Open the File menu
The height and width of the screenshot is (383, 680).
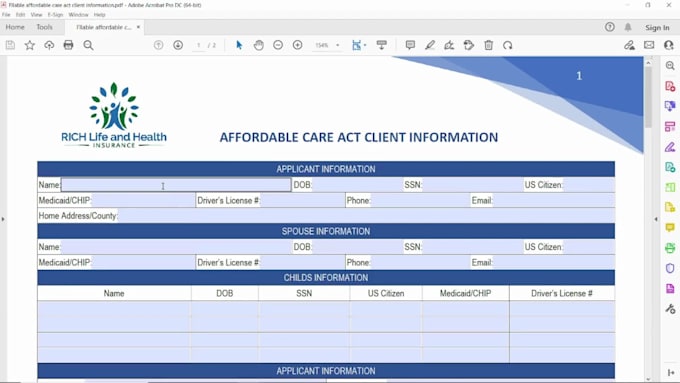[6, 15]
